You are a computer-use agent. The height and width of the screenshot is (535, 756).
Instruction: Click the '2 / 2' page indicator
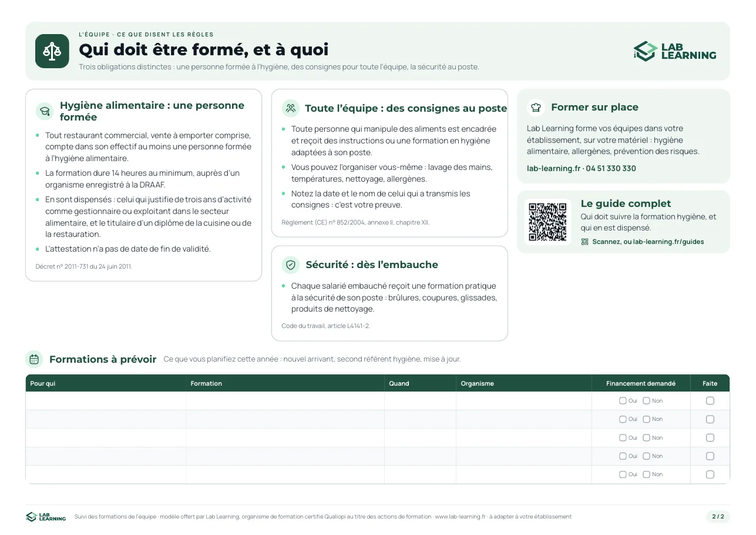click(x=718, y=517)
